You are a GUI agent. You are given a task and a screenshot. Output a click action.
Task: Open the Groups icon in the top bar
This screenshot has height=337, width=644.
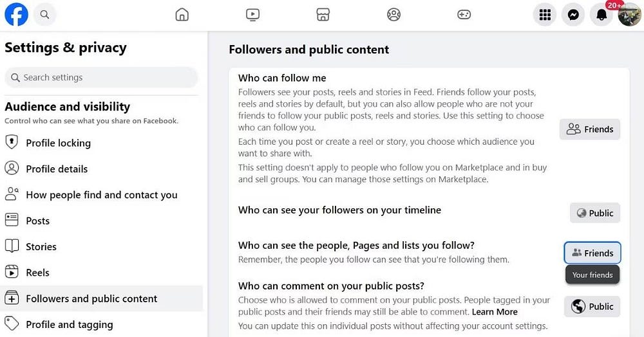tap(394, 15)
